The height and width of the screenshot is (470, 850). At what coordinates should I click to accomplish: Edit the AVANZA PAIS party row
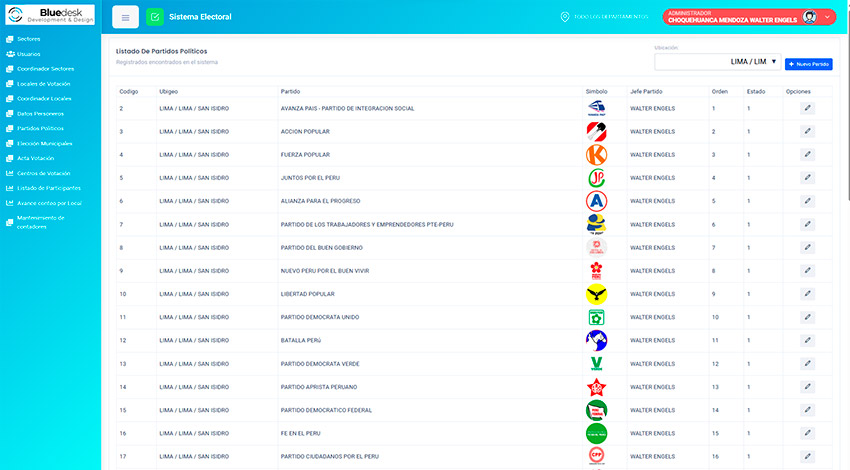(x=807, y=108)
